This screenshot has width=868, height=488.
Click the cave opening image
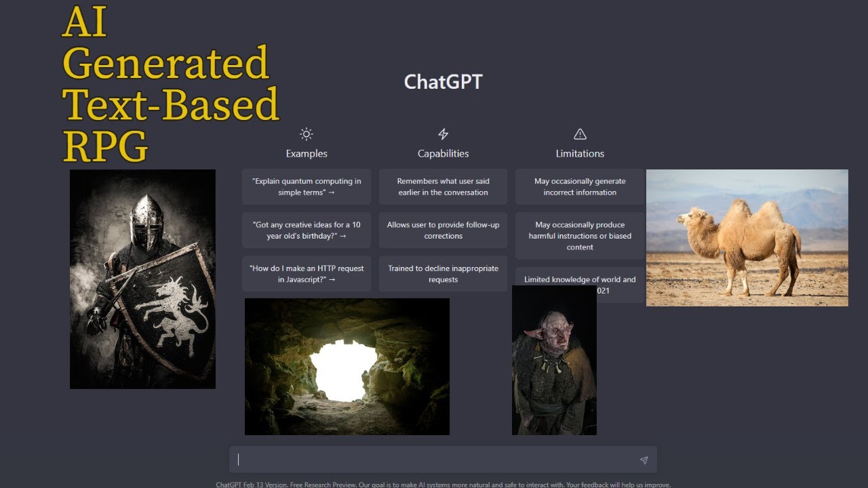pyautogui.click(x=347, y=367)
